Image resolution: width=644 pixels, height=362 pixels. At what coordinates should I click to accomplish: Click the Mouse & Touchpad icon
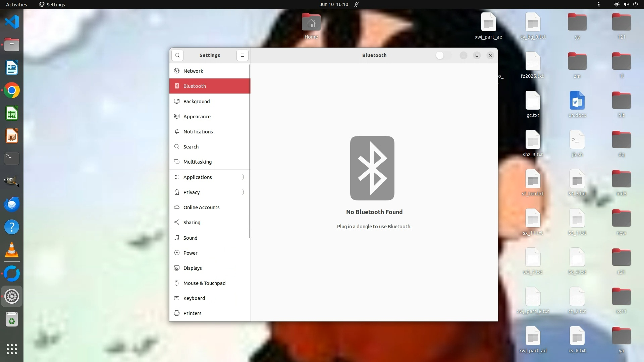177,283
